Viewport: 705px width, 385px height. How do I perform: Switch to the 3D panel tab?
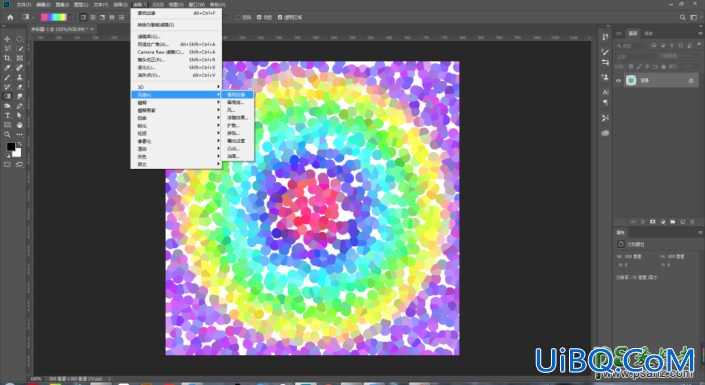pyautogui.click(x=619, y=33)
